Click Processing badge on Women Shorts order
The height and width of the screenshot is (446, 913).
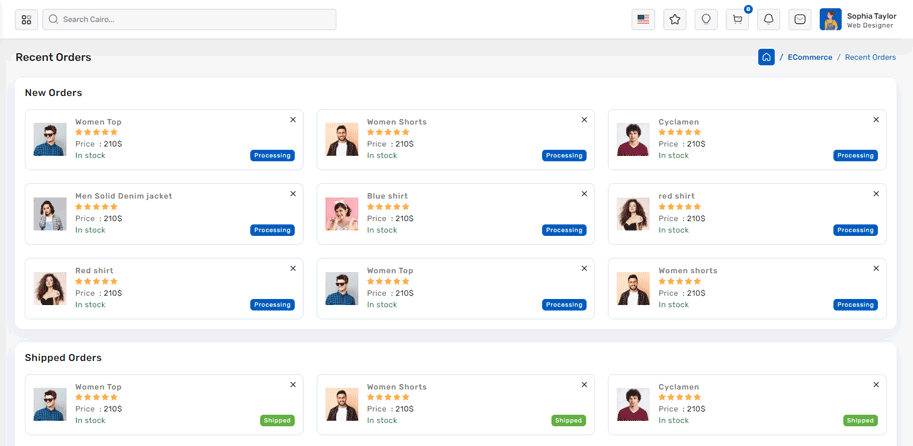click(x=564, y=156)
